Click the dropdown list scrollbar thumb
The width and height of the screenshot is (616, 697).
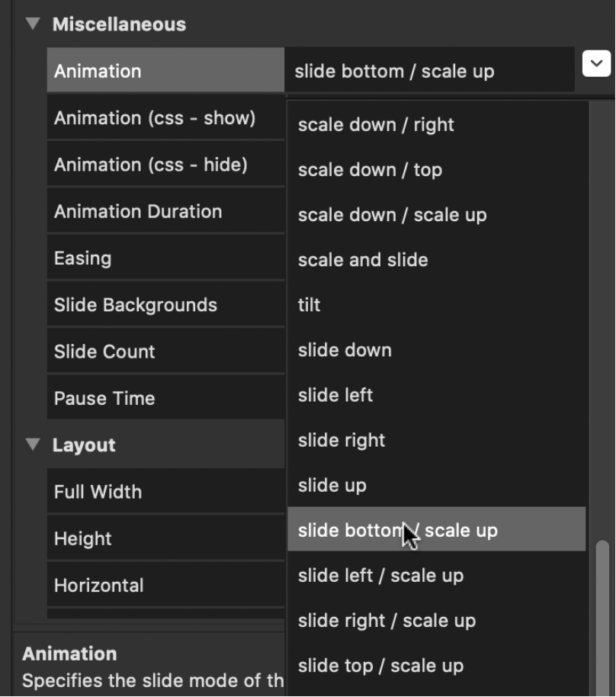click(602, 618)
